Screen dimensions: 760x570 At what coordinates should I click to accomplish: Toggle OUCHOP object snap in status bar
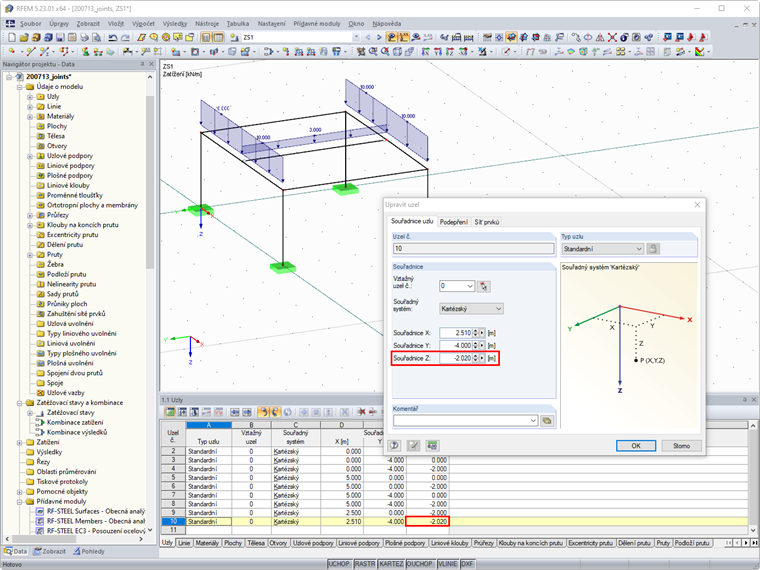pos(419,564)
